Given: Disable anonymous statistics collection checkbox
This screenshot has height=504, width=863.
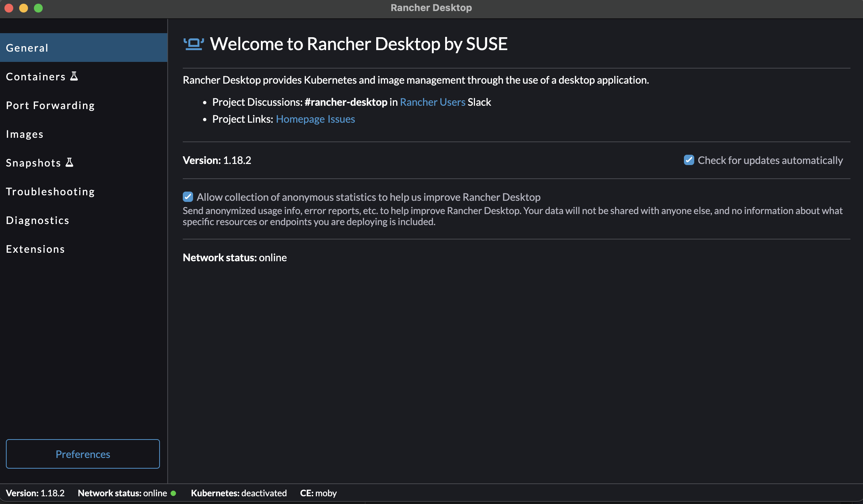Looking at the screenshot, I should (x=188, y=197).
